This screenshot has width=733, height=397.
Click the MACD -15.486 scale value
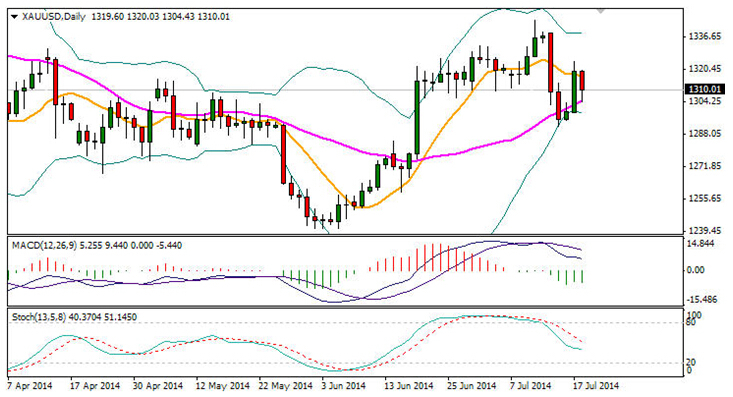[x=703, y=300]
